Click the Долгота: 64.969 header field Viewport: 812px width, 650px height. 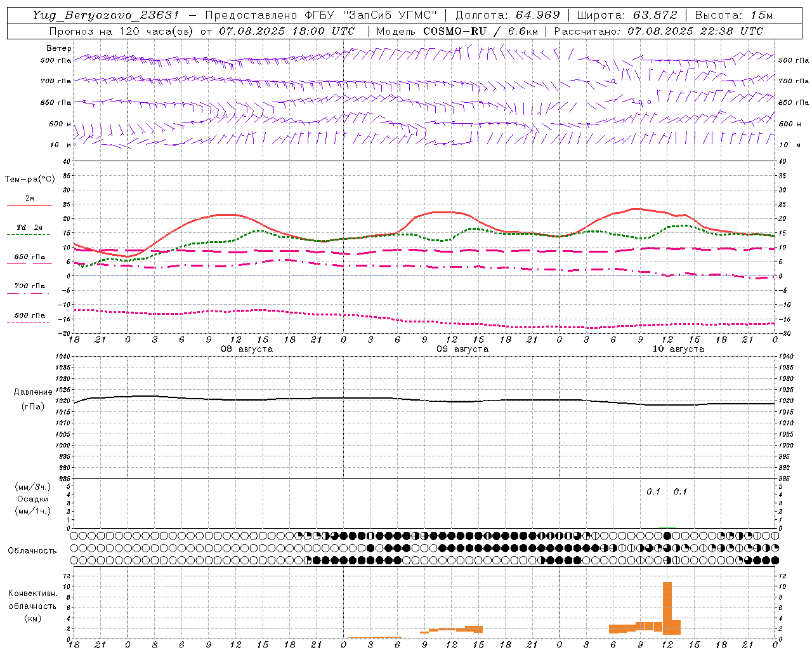[507, 15]
